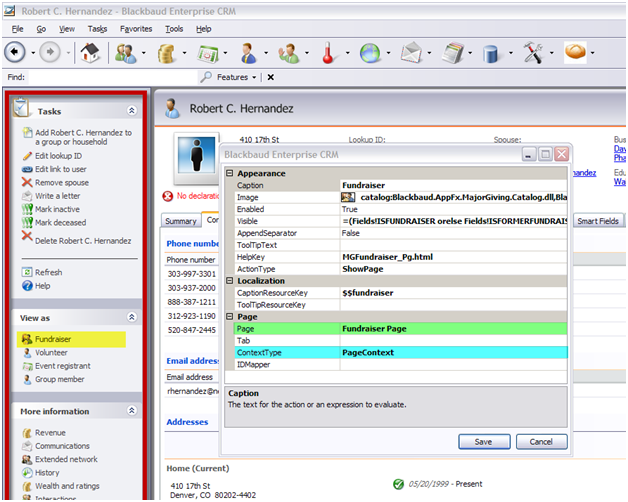Click the red X Remove spouse icon
The height and width of the screenshot is (502, 628).
pyautogui.click(x=27, y=182)
